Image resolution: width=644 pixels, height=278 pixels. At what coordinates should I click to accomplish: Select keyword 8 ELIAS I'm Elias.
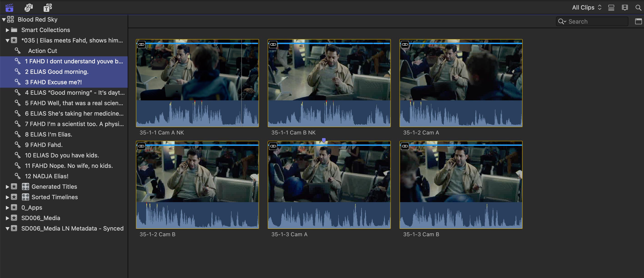64,134
